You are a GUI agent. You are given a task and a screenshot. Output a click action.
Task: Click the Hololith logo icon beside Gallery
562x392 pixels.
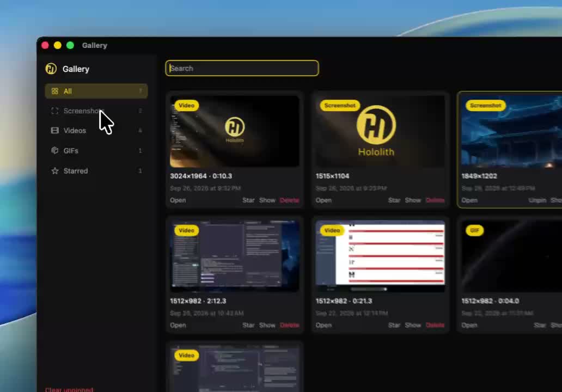tap(51, 69)
